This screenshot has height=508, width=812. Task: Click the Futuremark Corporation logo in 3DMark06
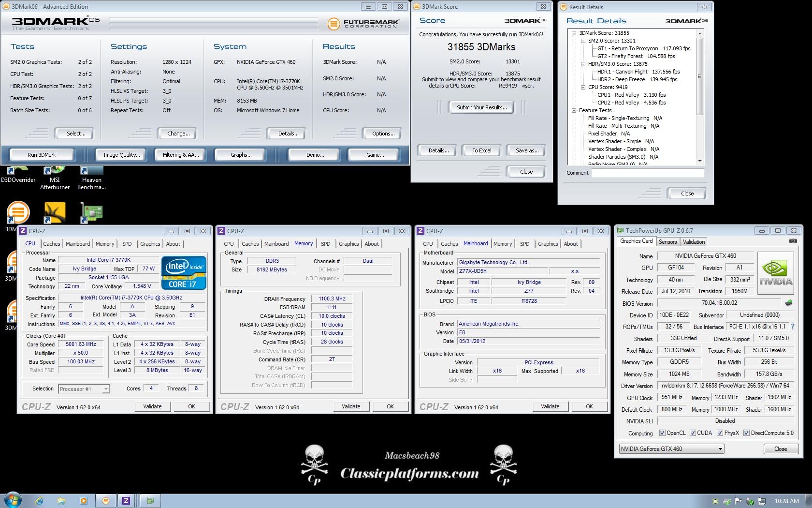pos(363,23)
